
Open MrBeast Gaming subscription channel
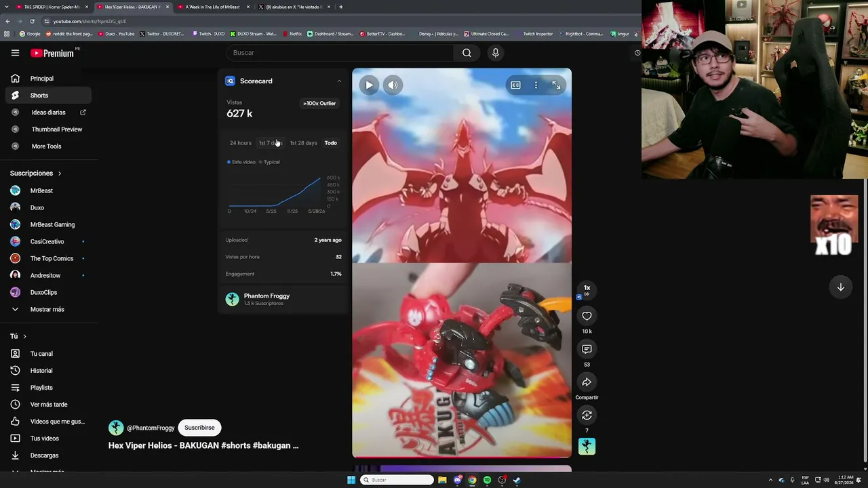(48, 225)
